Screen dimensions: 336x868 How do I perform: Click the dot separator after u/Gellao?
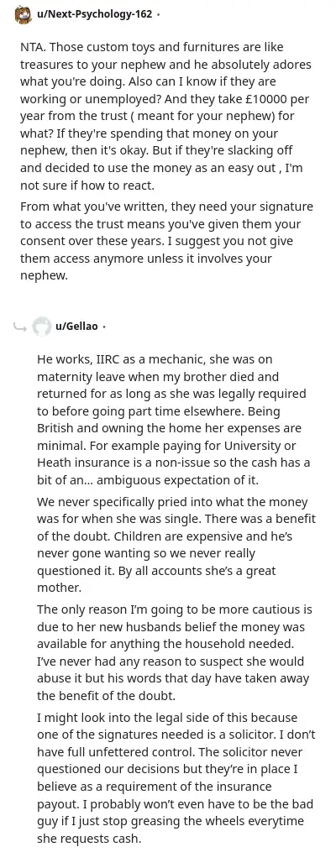[x=104, y=327]
